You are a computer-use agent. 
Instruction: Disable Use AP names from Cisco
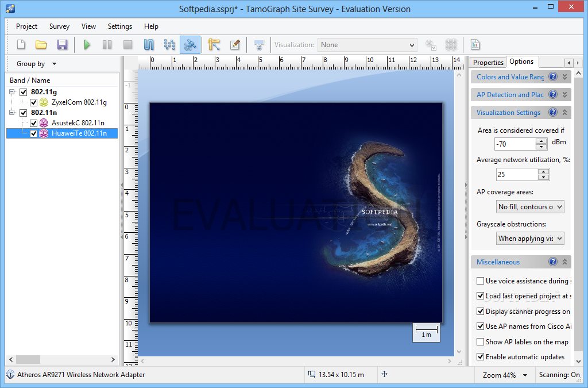click(480, 326)
